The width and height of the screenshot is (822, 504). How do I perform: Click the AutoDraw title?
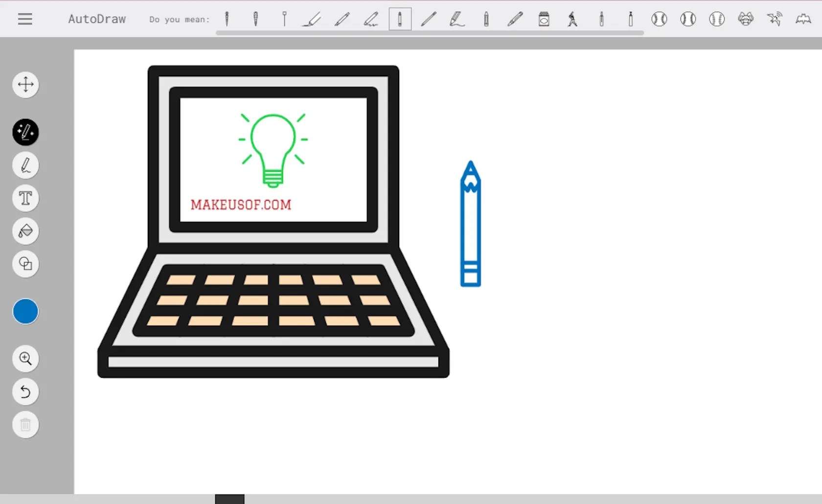point(96,19)
